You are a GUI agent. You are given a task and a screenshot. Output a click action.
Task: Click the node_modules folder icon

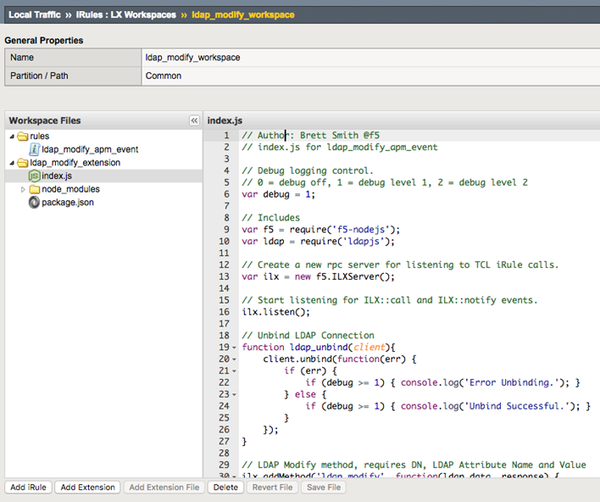click(34, 189)
